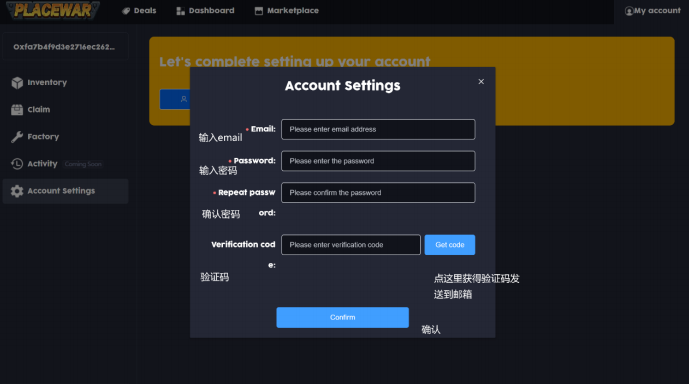
Task: Click the wallet address 0xfa7b4f9d3e2716ec262
Action: coord(65,47)
